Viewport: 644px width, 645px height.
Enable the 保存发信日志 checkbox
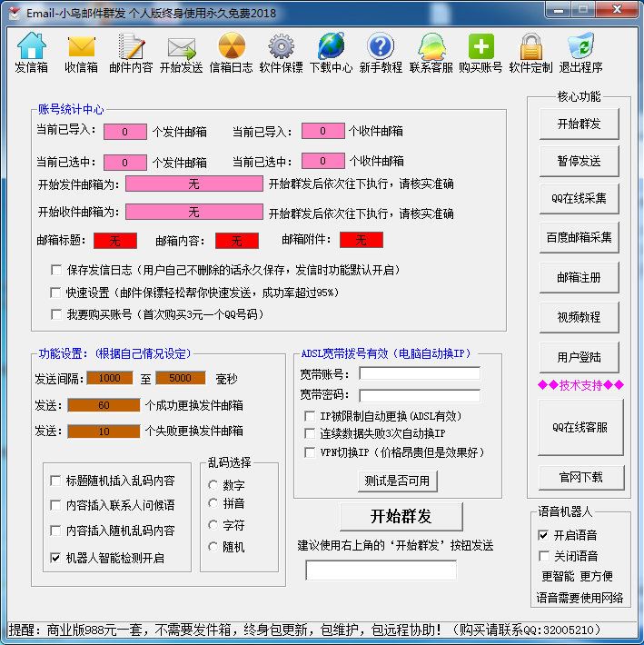click(x=57, y=271)
